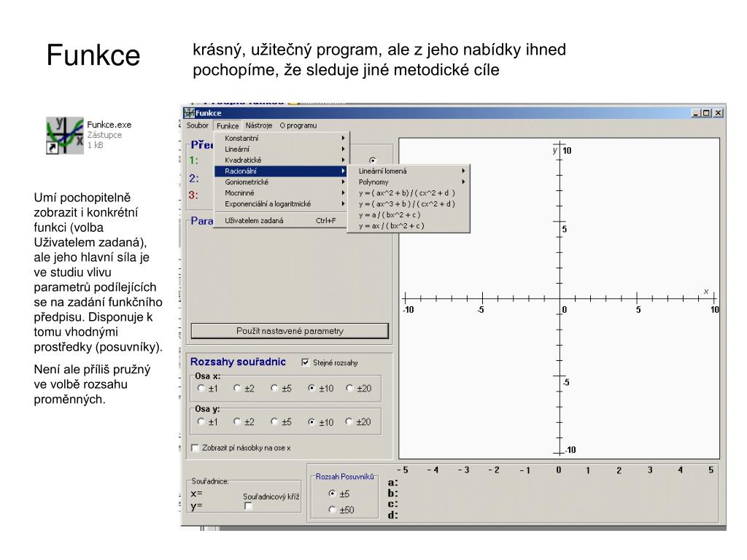Viewport: 747px width, 560px height.
Task: Open the Funkce.exe shortcut icon
Action: (65, 135)
